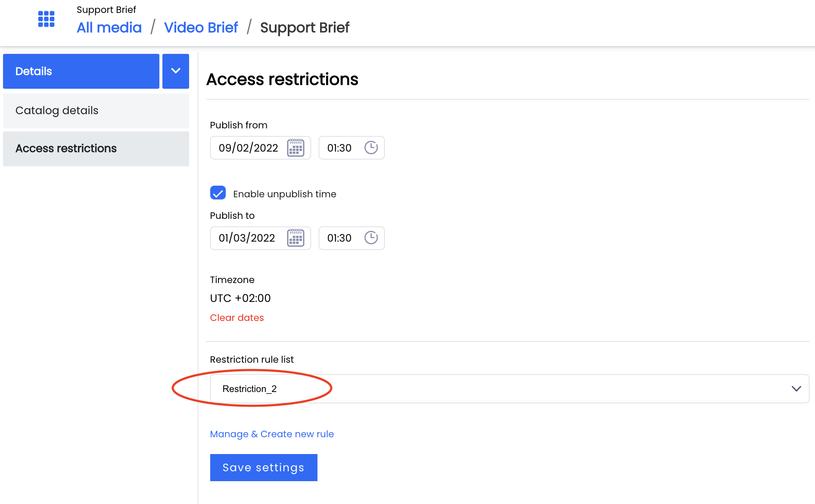Viewport: 815px width, 504px height.
Task: Go to All media breadcrumb
Action: [x=109, y=28]
